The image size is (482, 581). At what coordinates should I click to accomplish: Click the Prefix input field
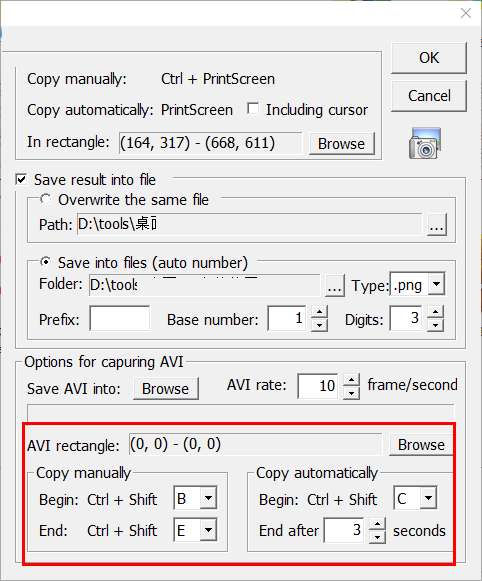pos(120,318)
